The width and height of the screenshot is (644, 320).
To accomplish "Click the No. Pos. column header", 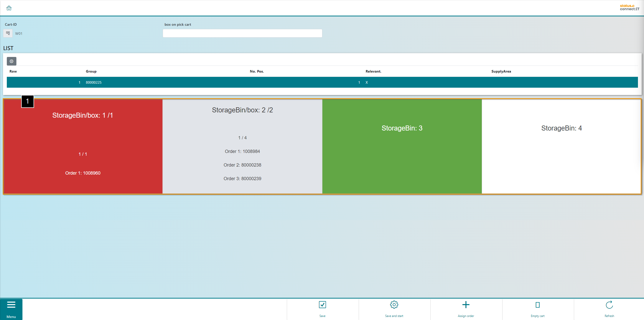I will (257, 71).
